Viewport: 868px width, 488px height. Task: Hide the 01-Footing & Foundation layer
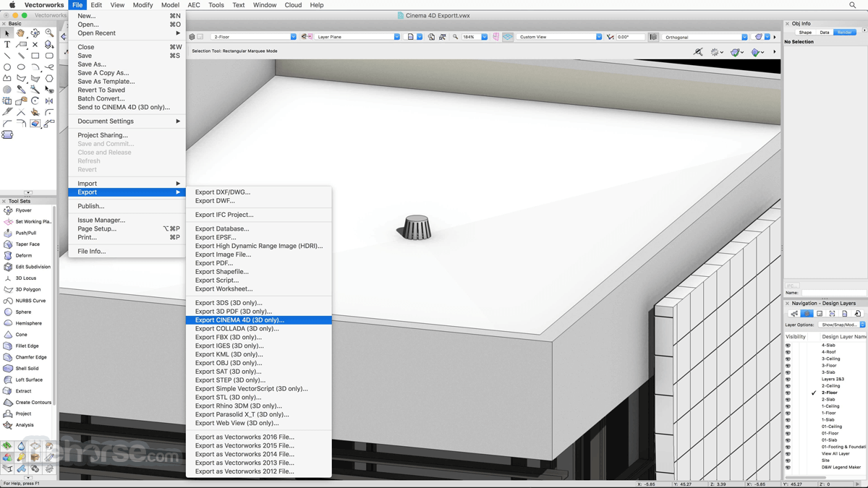click(x=788, y=446)
